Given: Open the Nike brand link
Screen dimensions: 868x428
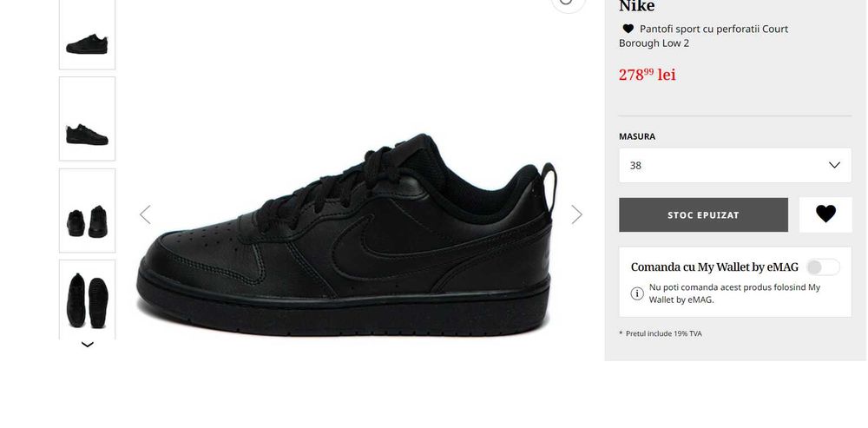Looking at the screenshot, I should click(636, 6).
